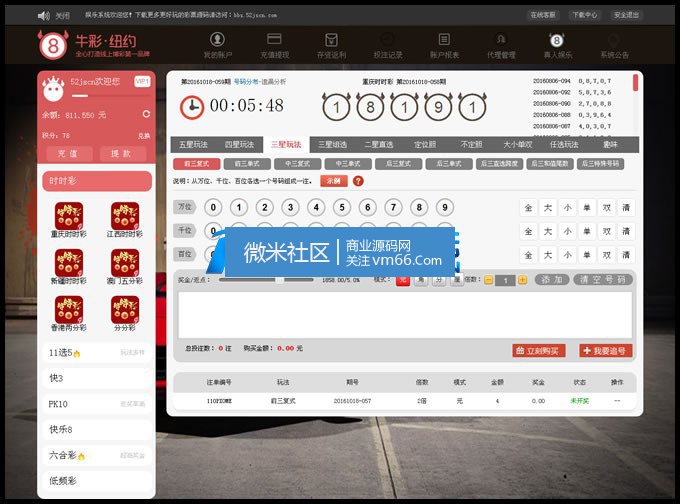Click the selected numbers text area
The image size is (680, 504).
[405, 315]
